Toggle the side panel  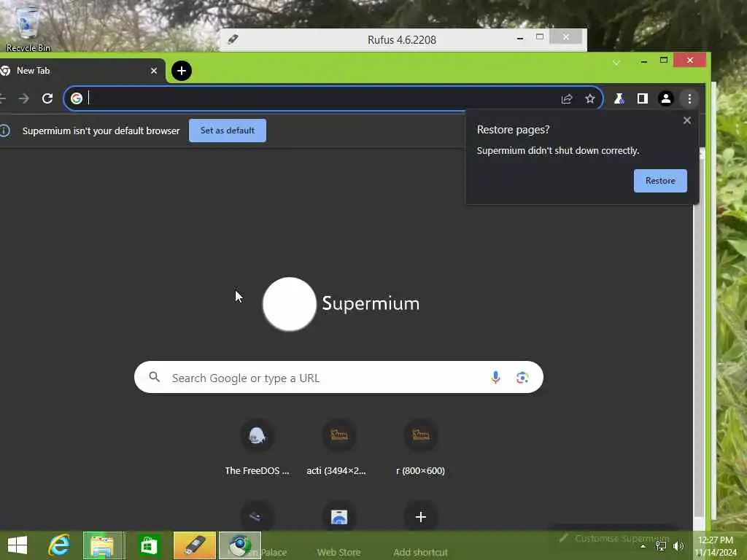(x=642, y=98)
